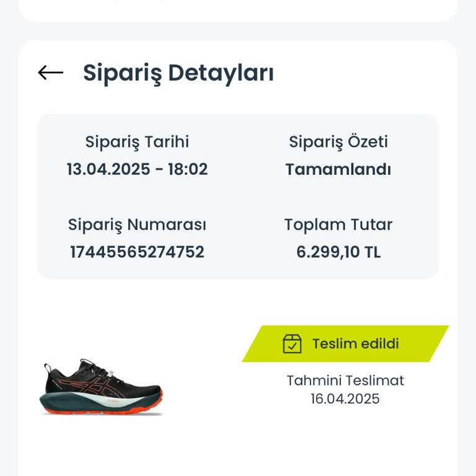This screenshot has width=476, height=476.
Task: Click the 'Tamamlandı' order status
Action: coord(338,169)
